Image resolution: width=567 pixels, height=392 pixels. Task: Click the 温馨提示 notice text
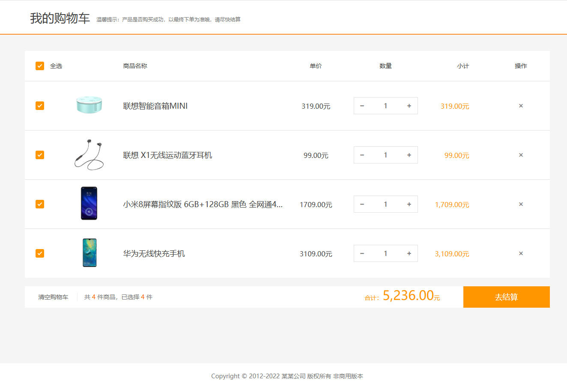[x=168, y=20]
